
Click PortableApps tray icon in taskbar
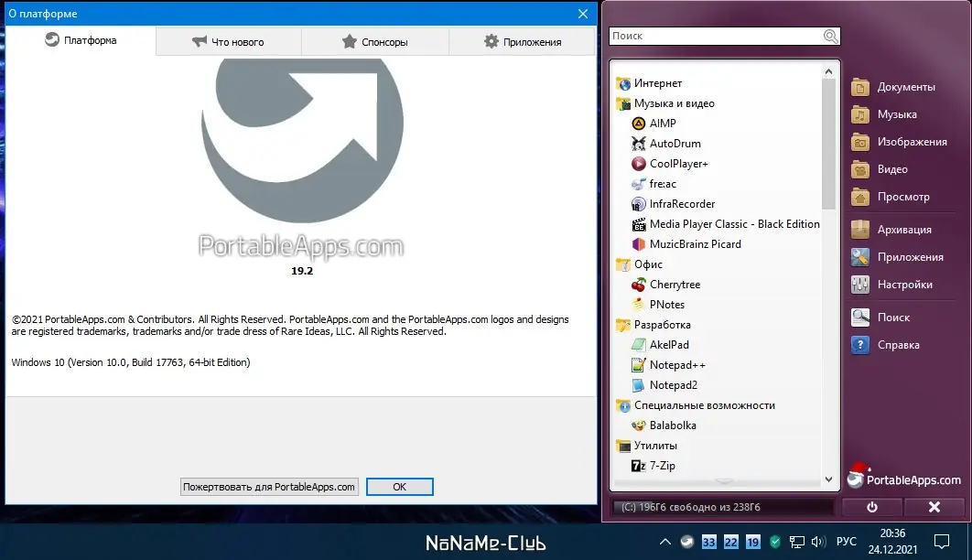(x=686, y=542)
